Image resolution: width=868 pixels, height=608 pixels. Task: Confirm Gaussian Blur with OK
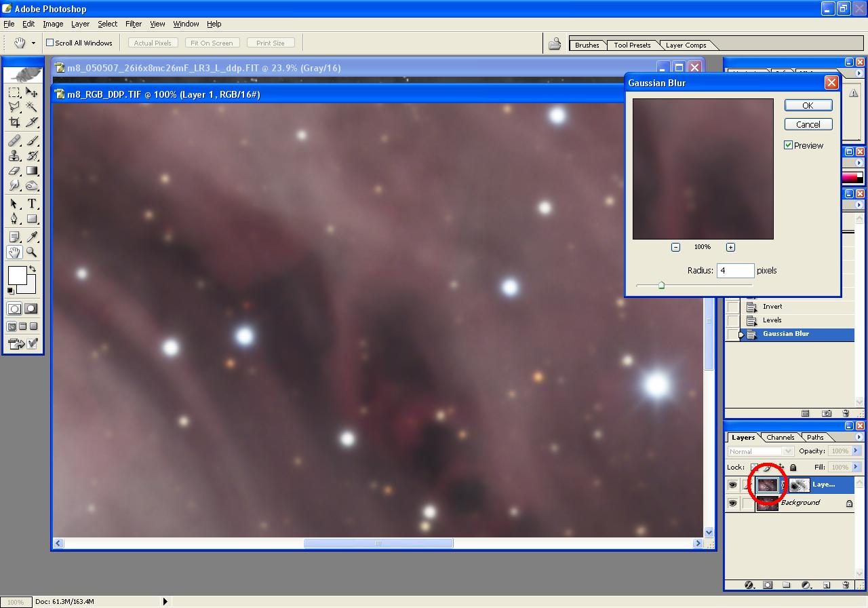coord(808,105)
